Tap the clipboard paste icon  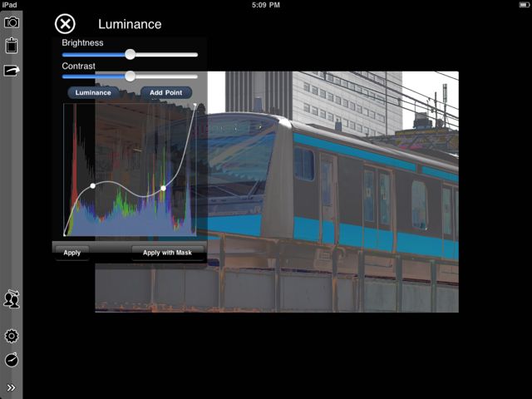pyautogui.click(x=12, y=45)
